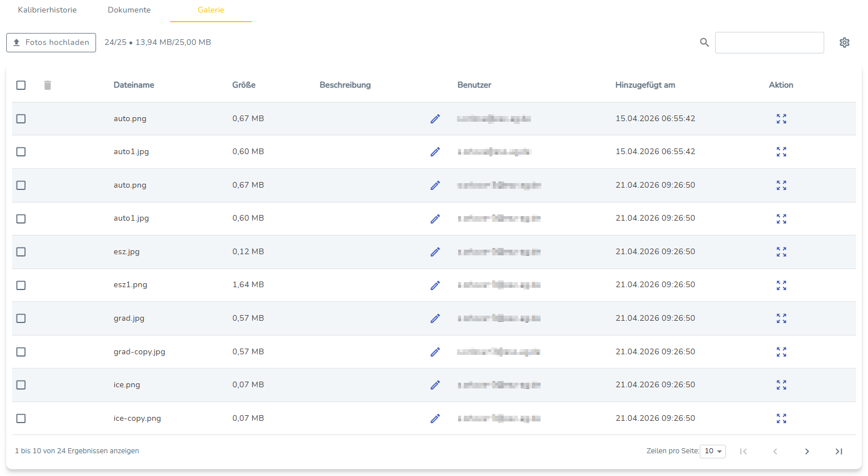Screen dimensions: 868x476
Task: Click the search magnifier icon
Action: point(704,43)
